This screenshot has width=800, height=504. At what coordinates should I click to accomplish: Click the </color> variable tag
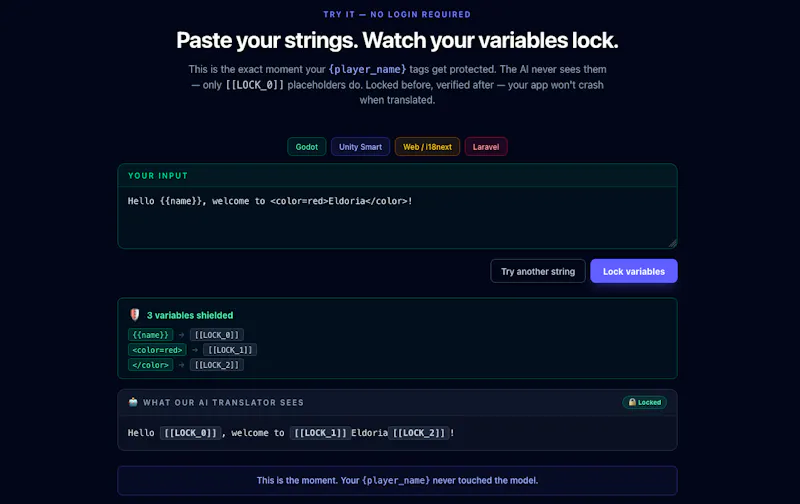[151, 365]
